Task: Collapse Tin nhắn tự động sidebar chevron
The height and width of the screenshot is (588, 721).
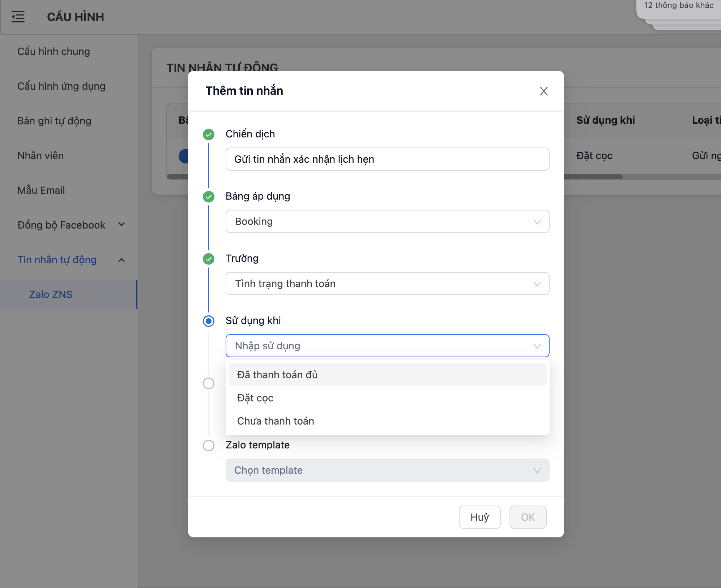Action: point(122,260)
